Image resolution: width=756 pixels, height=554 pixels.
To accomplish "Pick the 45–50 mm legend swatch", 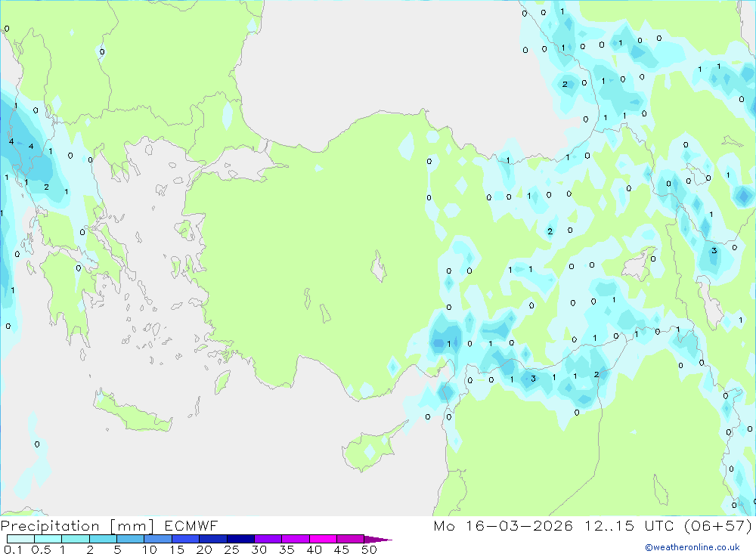I will click(x=350, y=539).
